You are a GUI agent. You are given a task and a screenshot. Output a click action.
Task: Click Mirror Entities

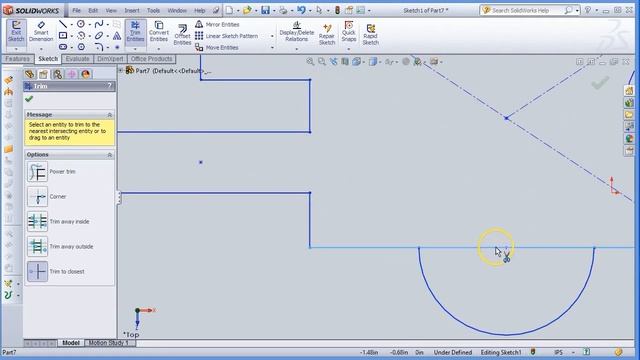[217, 24]
